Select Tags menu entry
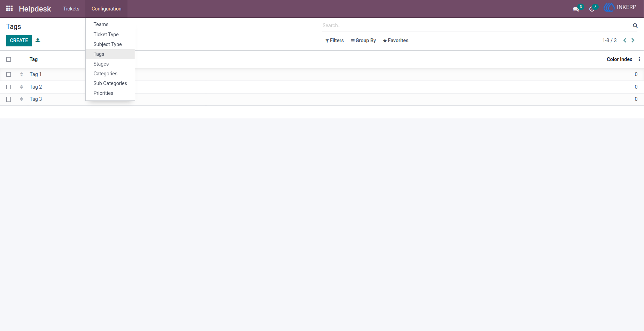The height and width of the screenshot is (331, 644). (x=110, y=54)
